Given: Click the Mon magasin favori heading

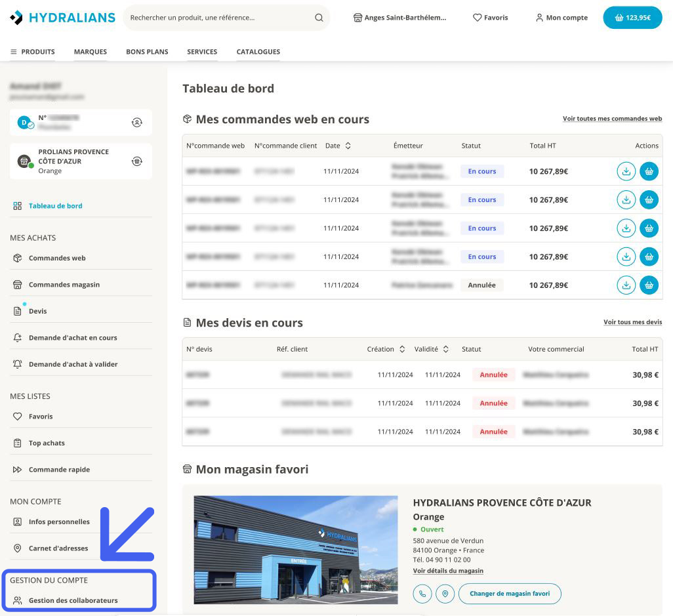Looking at the screenshot, I should coord(252,469).
